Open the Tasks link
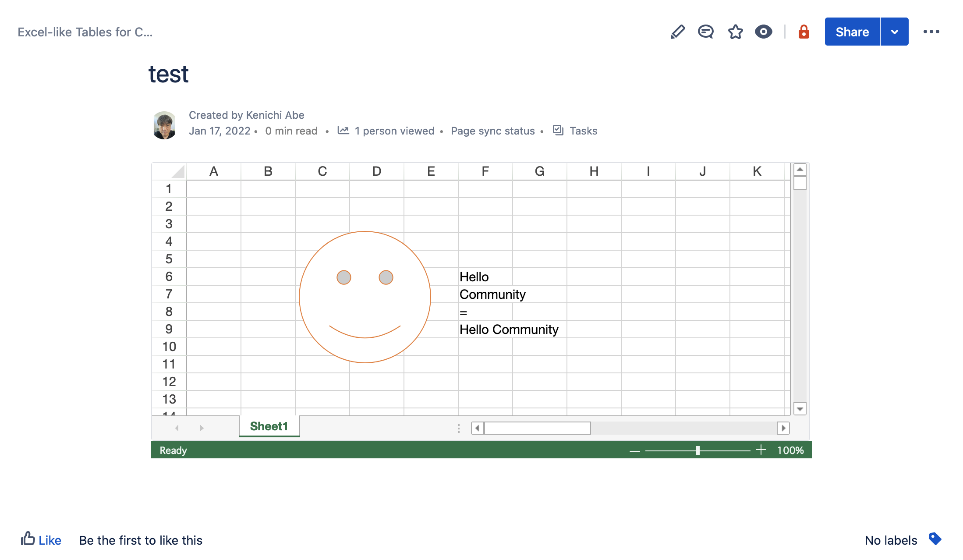The image size is (963, 560). [x=583, y=131]
